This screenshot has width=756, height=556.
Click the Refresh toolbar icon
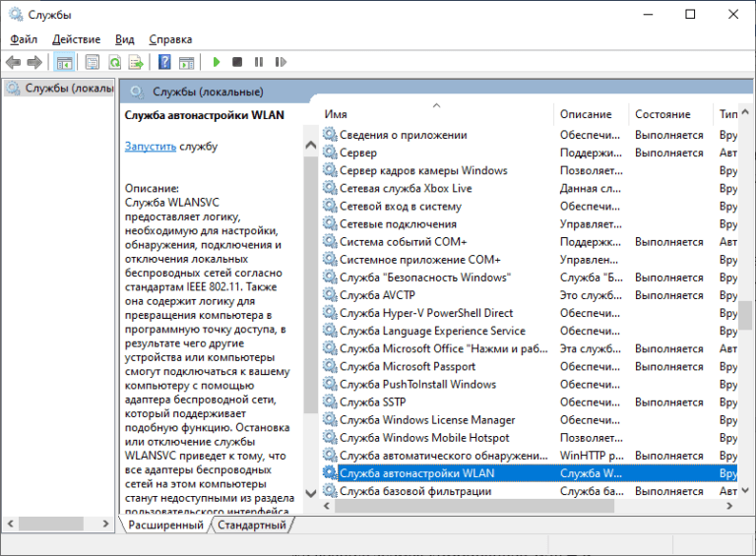[x=114, y=62]
